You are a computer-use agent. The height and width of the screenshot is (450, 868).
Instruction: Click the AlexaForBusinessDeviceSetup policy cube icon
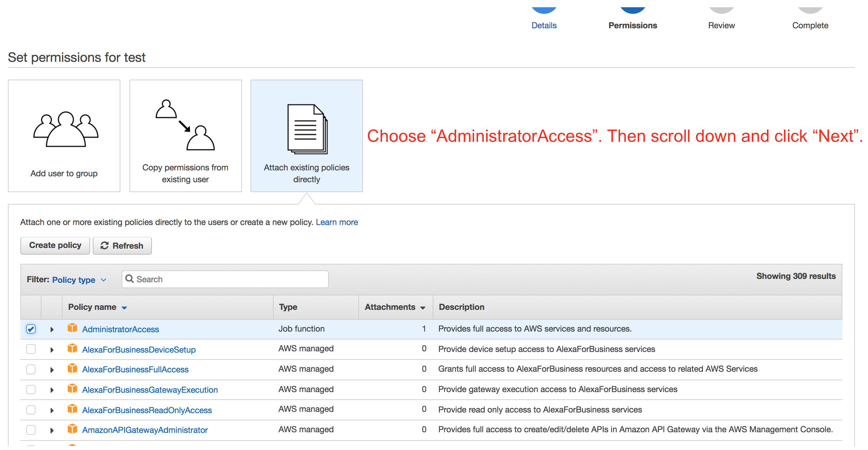pos(72,348)
